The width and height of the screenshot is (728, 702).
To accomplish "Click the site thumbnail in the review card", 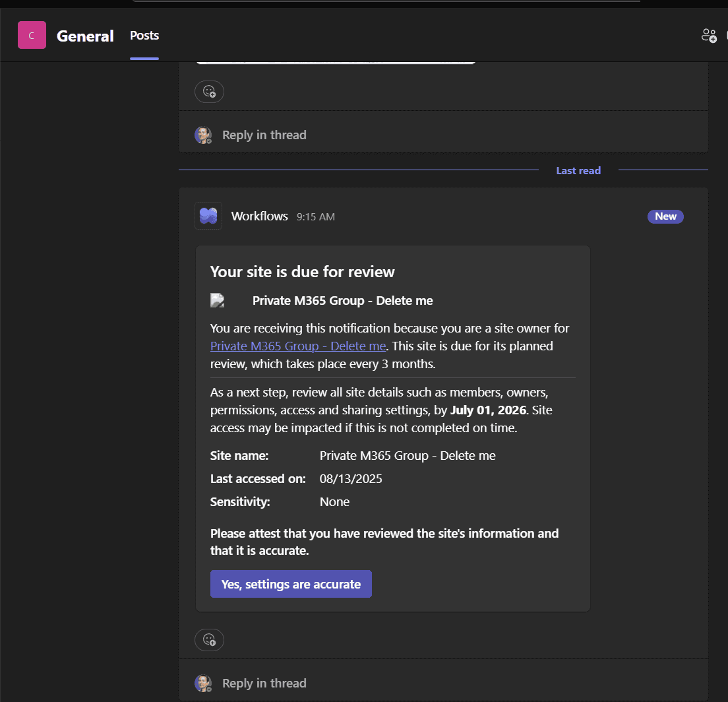I will click(x=218, y=300).
